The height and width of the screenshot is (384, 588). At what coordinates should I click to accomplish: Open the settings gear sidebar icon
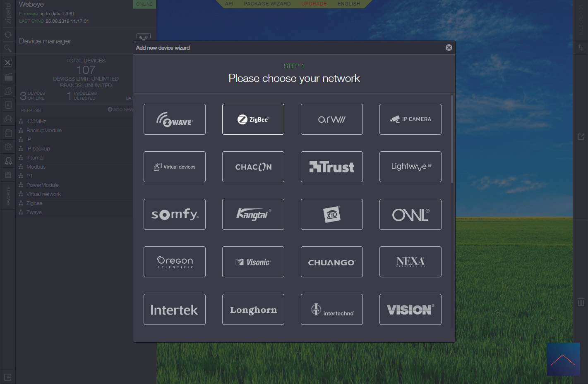pos(8,147)
